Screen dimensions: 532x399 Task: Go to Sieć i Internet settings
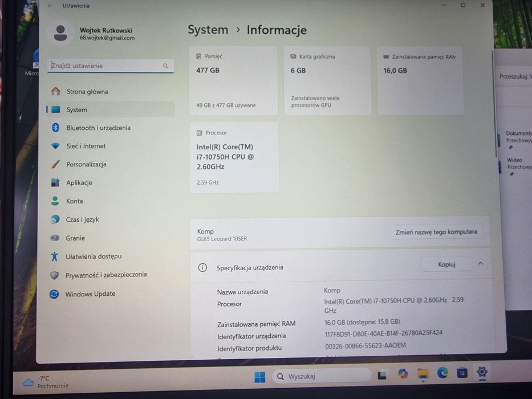(x=110, y=146)
